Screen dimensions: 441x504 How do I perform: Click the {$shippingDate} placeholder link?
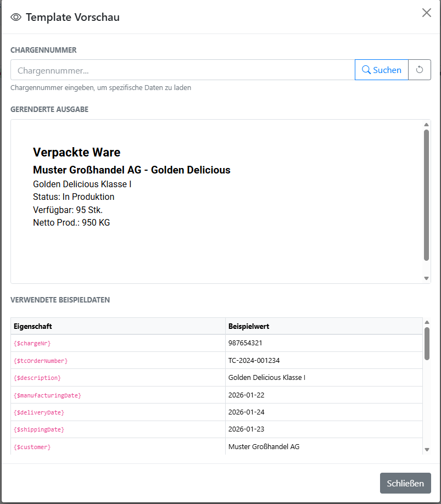tap(40, 429)
